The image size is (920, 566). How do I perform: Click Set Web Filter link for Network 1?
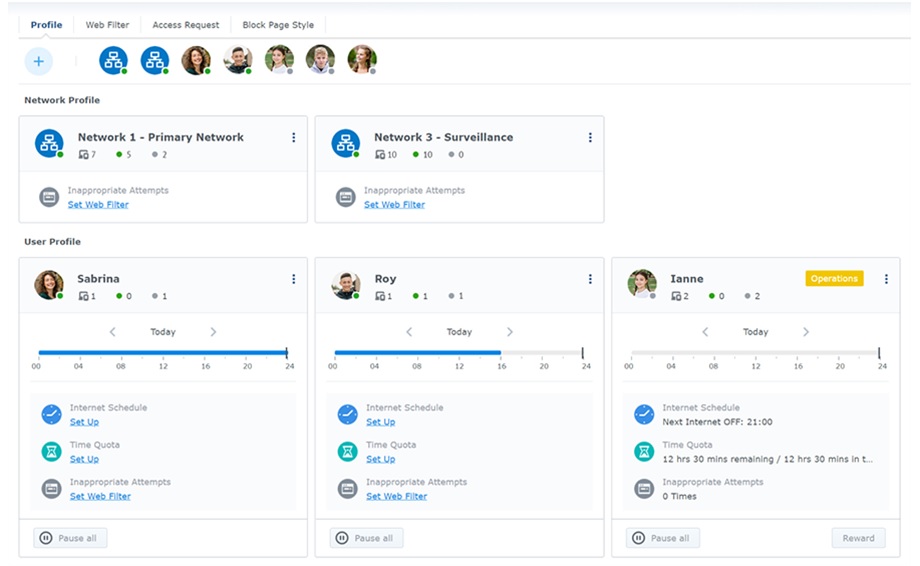98,204
